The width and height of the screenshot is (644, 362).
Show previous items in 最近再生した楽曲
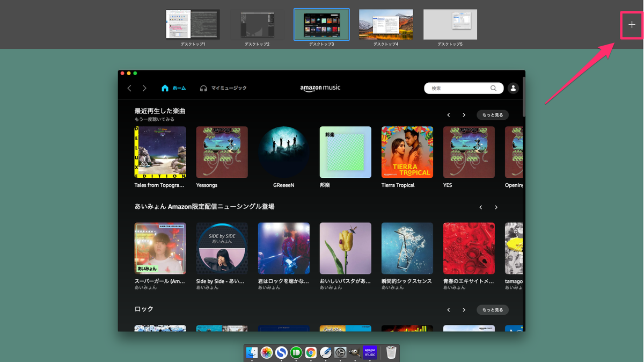[x=449, y=115]
